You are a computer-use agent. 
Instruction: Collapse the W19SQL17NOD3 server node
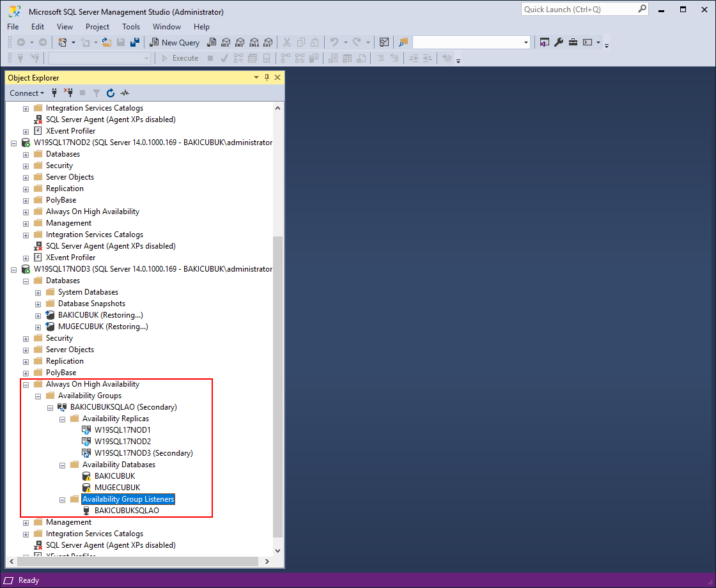(13, 269)
